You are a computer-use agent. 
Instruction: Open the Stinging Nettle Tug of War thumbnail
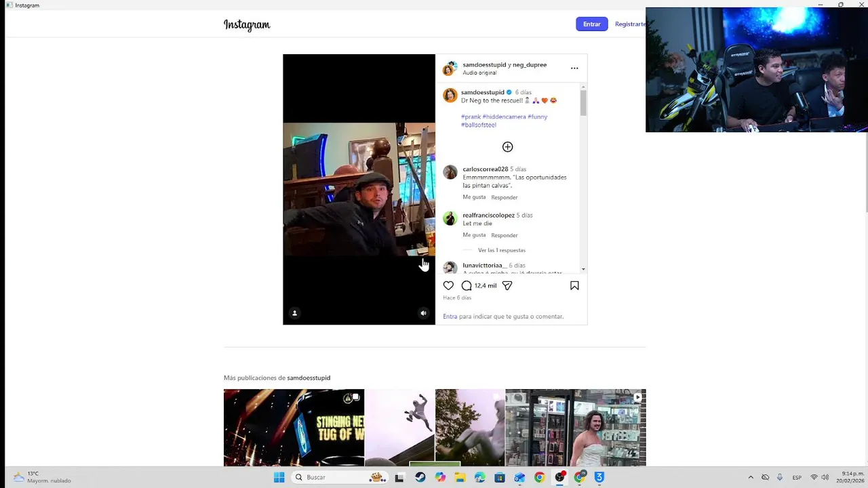(x=294, y=428)
